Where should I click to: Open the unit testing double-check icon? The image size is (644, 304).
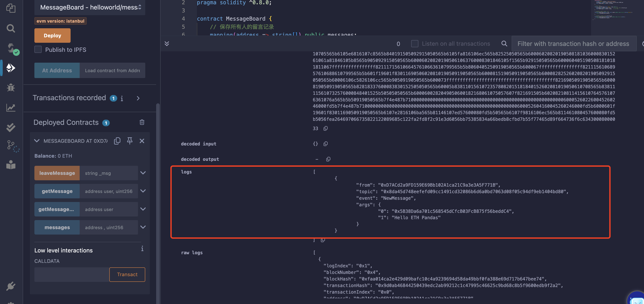pos(11,127)
